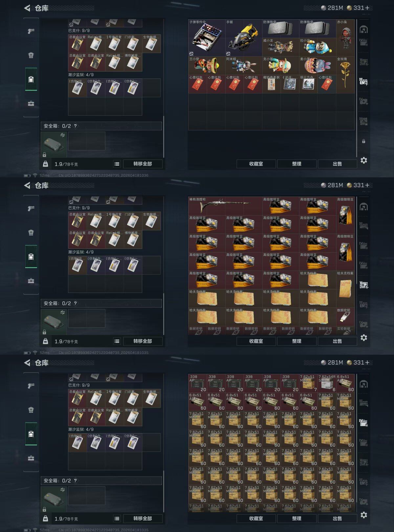Click 整理 organize button in bottom screenshot

coord(296,519)
